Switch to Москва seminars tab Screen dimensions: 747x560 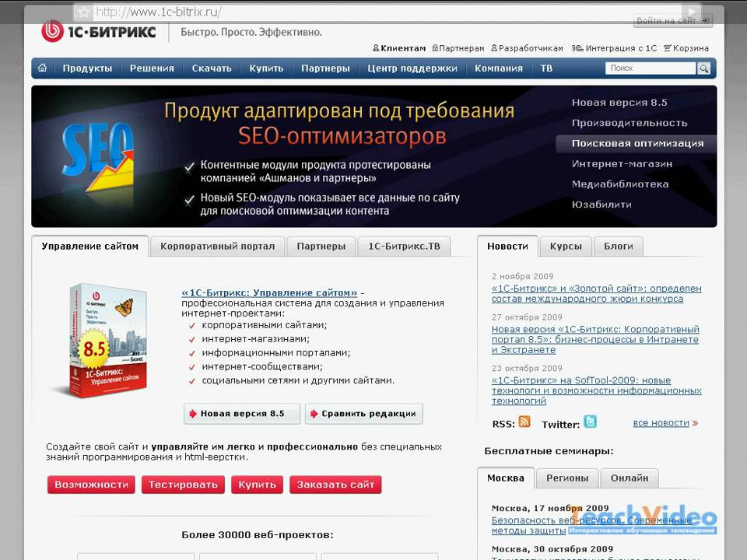click(506, 478)
